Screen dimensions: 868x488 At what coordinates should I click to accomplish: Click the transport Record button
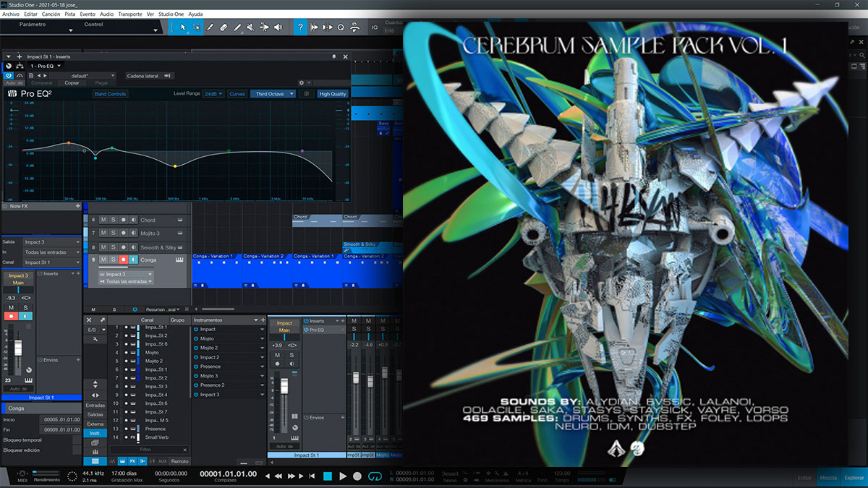[x=357, y=476]
